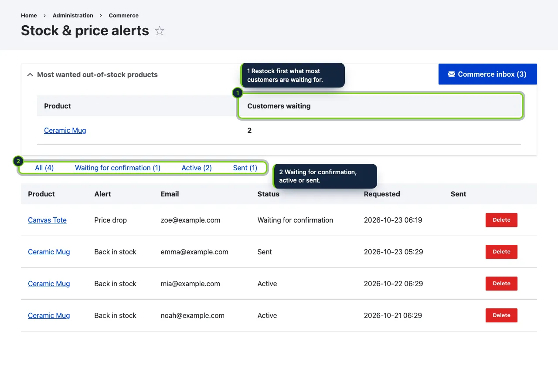This screenshot has height=392, width=558.
Task: Delete the noah@example.com alert
Action: [501, 315]
